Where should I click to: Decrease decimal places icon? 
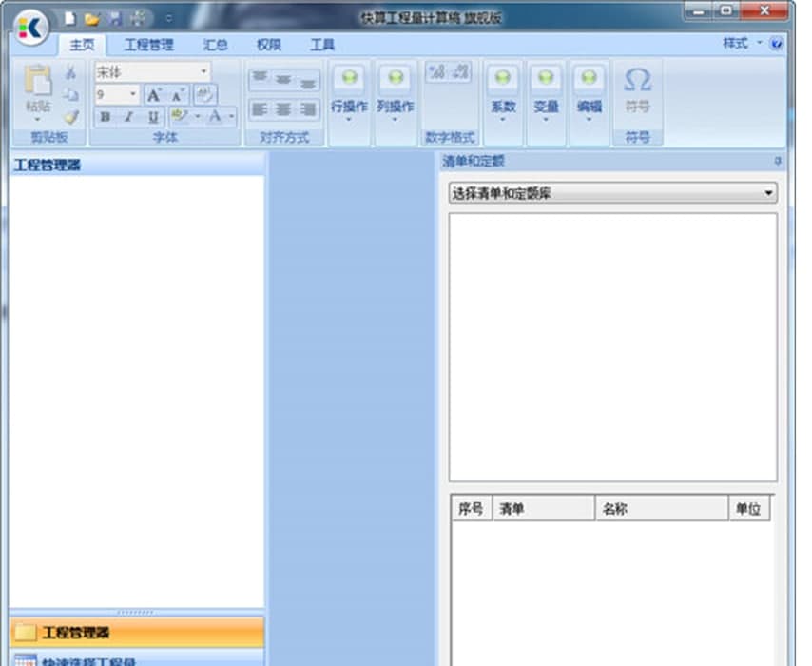click(460, 72)
